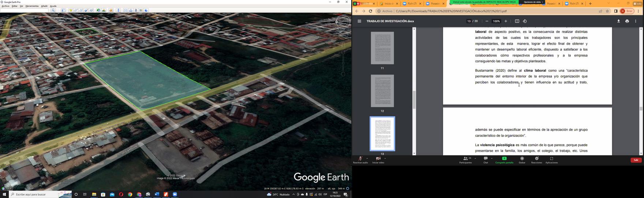Screen dimensions: 644x198
Task: Open Zoom Reacciones
Action: pyautogui.click(x=536, y=160)
